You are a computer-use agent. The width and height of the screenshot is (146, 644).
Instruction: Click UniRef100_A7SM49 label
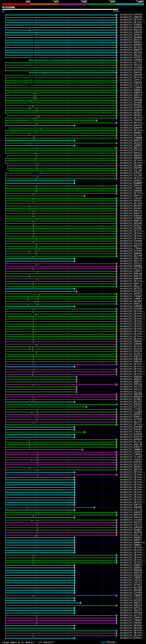[x=131, y=251]
